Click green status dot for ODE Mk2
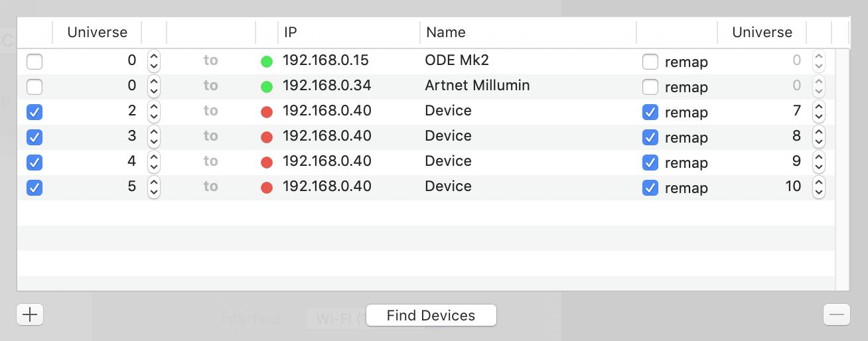This screenshot has width=868, height=341. point(267,62)
